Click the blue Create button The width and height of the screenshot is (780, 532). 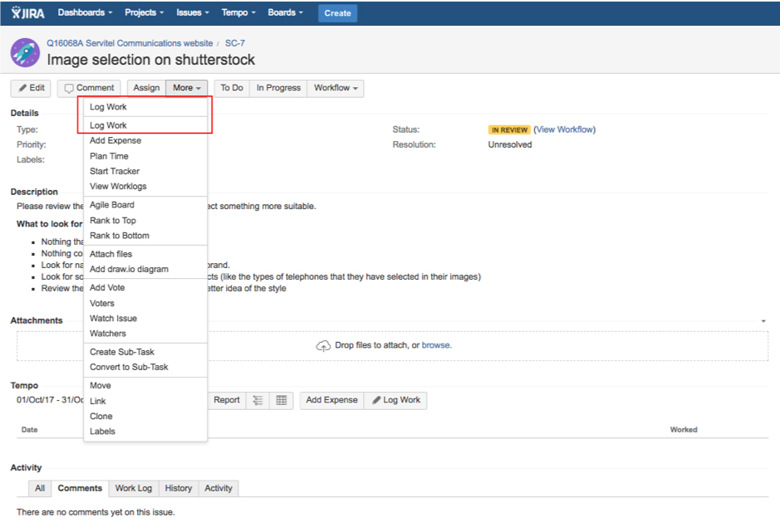[337, 12]
